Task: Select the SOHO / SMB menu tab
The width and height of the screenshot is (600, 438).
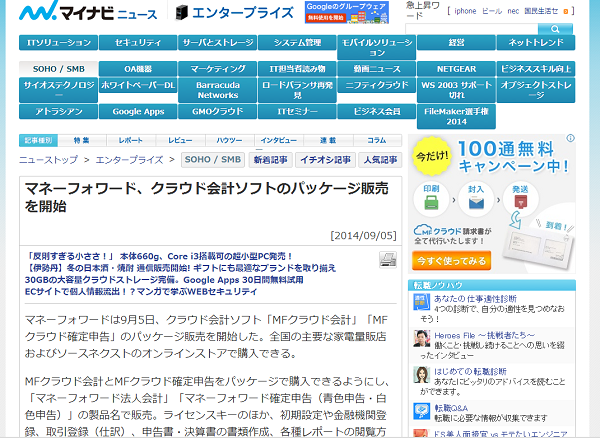Action: point(59,69)
